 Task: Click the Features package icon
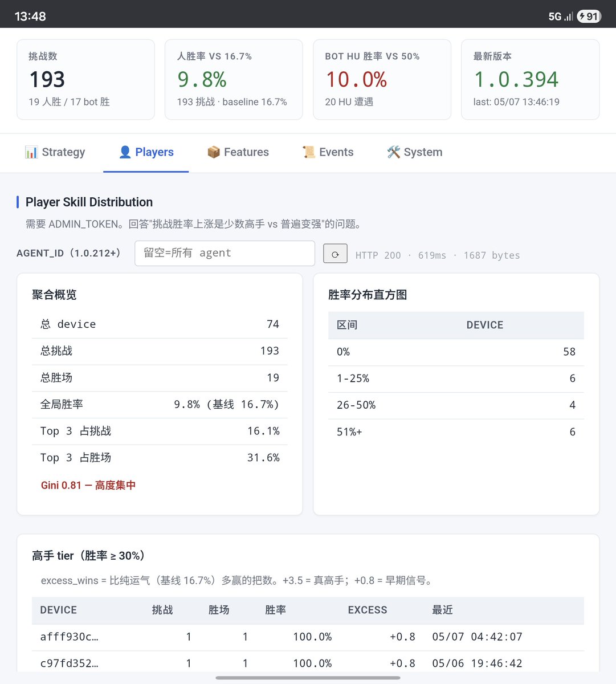pyautogui.click(x=214, y=152)
